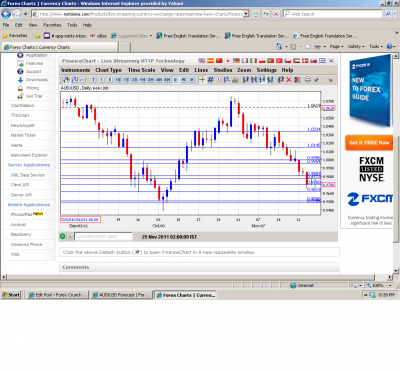Open the IE Safety dropdown menu
Viewport: 400px width, 371px height.
[356, 47]
